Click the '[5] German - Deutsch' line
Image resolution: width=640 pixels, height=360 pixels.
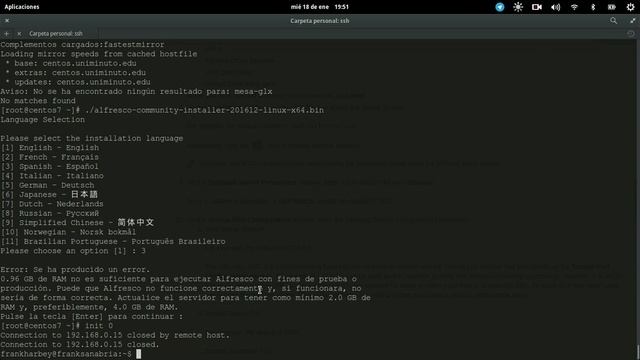tap(47, 185)
